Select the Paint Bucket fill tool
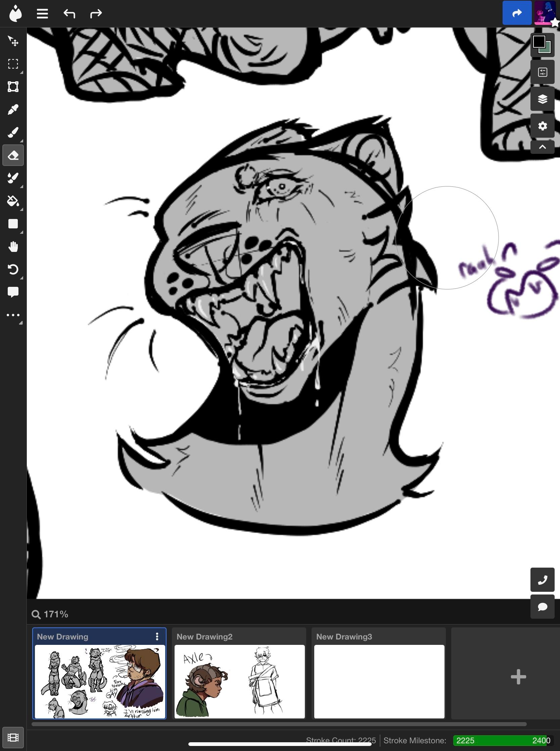 coord(13,201)
